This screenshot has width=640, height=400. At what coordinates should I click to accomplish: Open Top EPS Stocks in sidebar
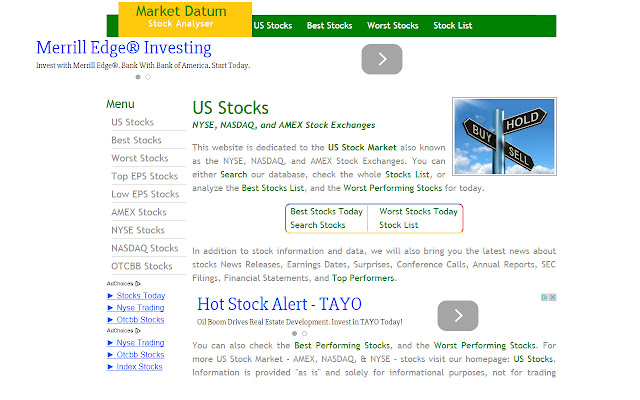[144, 176]
